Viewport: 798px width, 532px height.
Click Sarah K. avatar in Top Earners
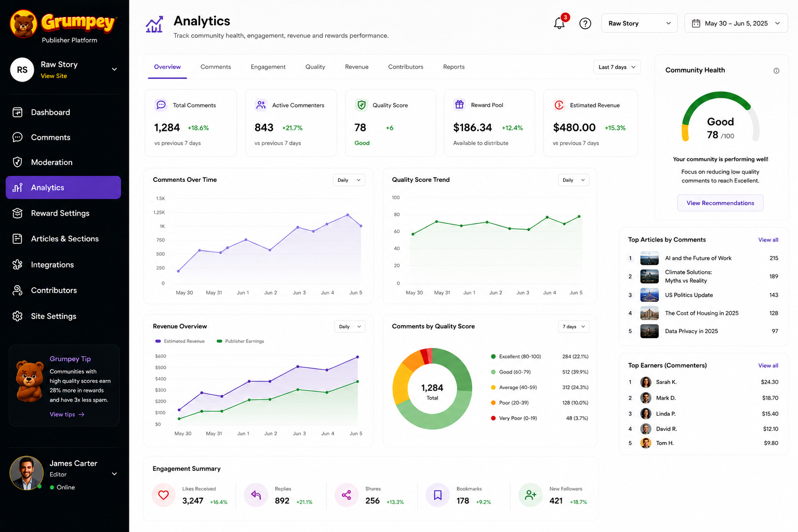(x=646, y=382)
